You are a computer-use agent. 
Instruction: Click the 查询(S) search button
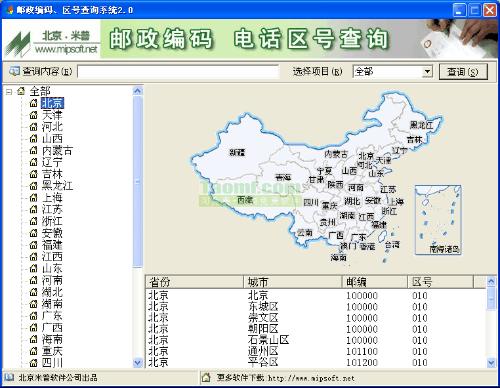(463, 72)
